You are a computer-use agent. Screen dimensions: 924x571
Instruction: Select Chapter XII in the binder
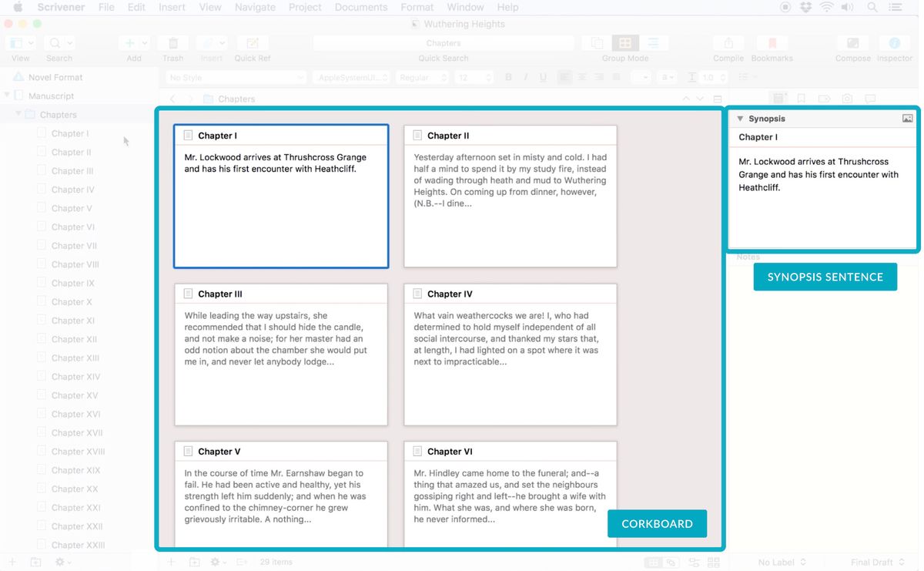coord(74,339)
